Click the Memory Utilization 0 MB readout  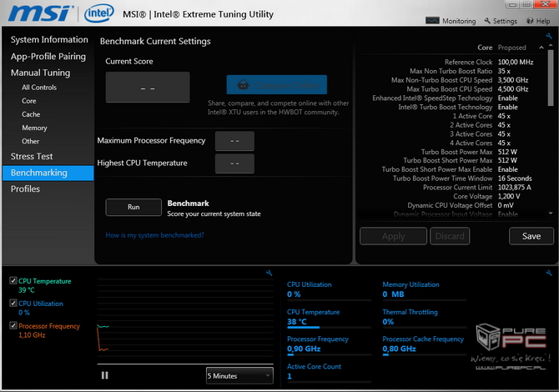click(393, 294)
